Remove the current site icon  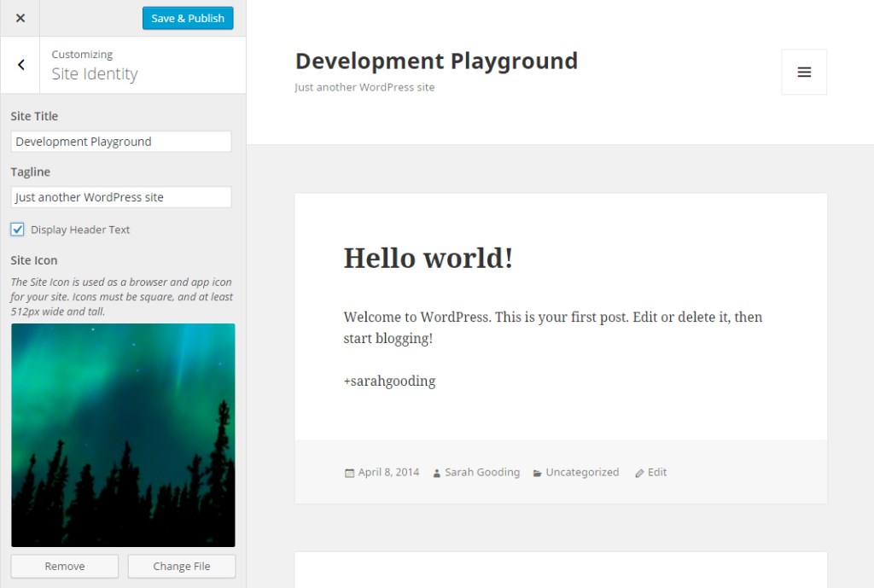[65, 566]
